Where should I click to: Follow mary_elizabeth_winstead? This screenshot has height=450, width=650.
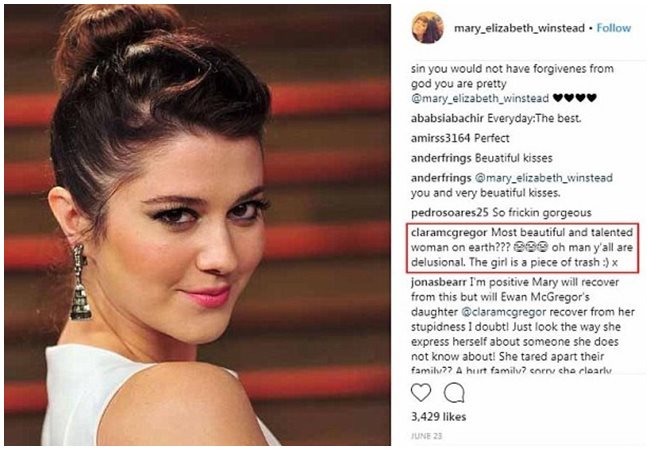point(614,28)
